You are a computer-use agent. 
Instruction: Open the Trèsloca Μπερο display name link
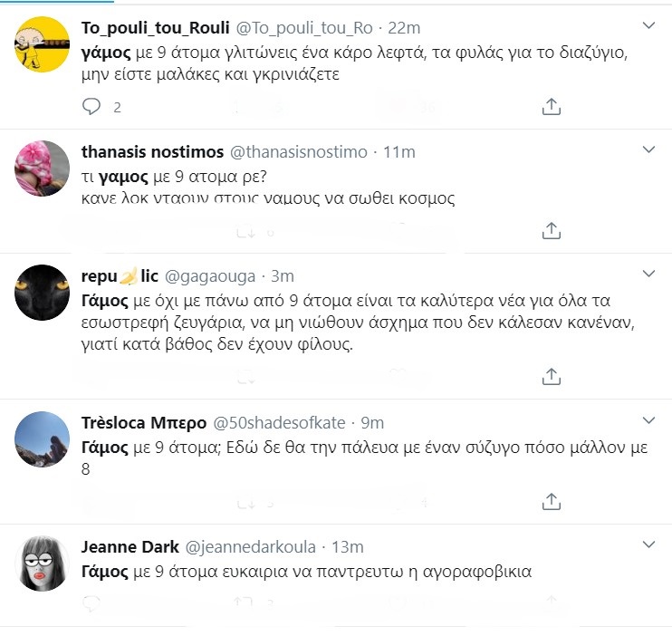pos(141,422)
